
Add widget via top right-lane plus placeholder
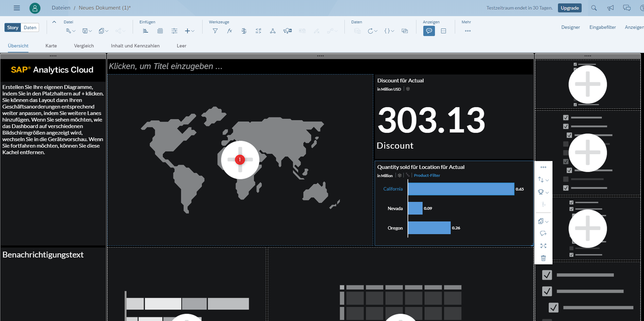click(587, 84)
